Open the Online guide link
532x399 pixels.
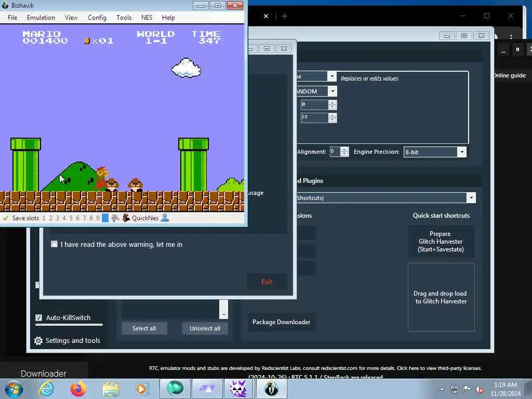[x=510, y=75]
